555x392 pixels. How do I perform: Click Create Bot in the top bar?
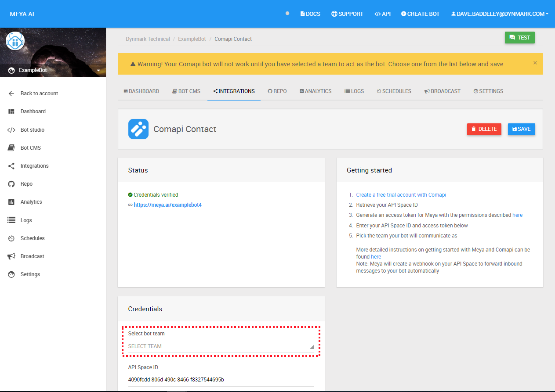[x=421, y=14]
